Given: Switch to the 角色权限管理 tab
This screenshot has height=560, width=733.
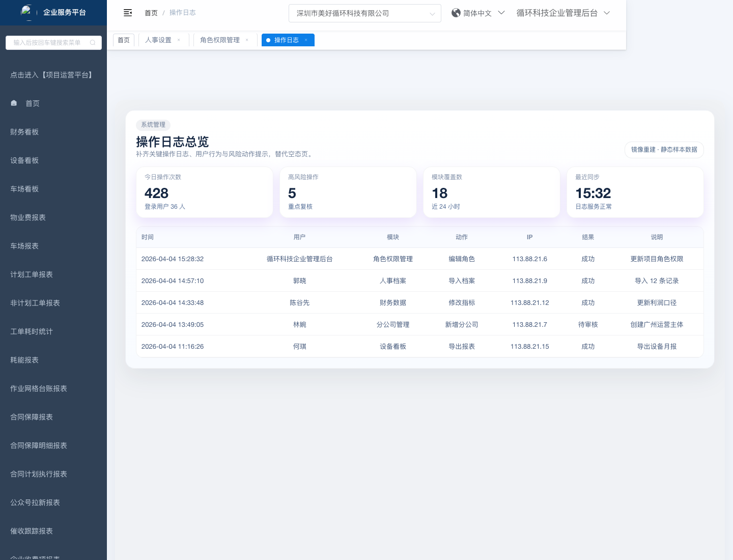Looking at the screenshot, I should (219, 40).
